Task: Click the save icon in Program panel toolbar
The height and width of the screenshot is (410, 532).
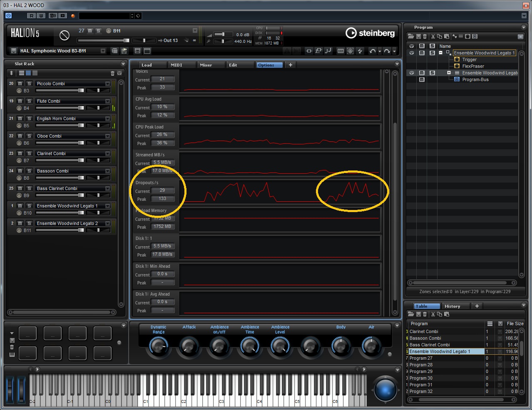Action: click(418, 37)
